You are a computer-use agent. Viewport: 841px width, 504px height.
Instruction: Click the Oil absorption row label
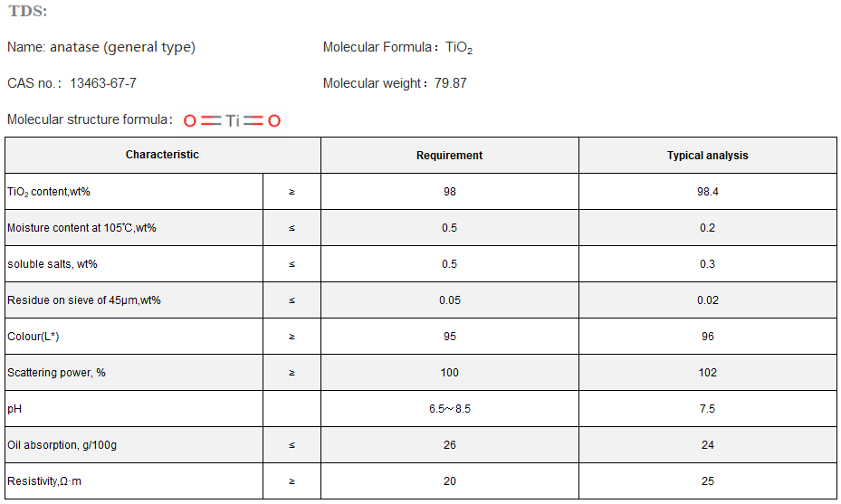60,445
